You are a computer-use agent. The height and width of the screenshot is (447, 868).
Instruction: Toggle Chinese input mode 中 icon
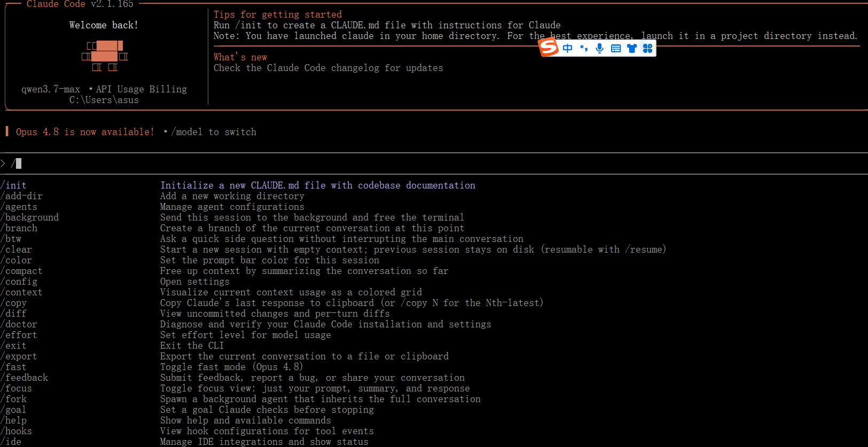568,49
